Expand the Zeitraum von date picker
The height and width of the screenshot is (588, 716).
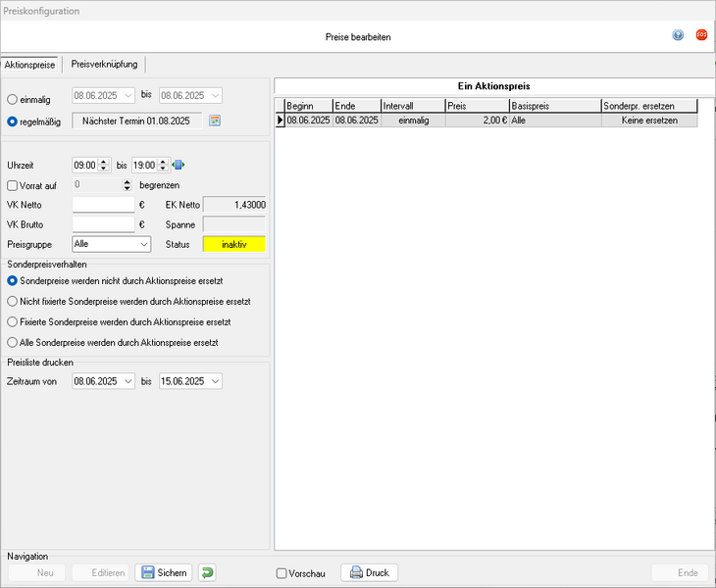(128, 381)
